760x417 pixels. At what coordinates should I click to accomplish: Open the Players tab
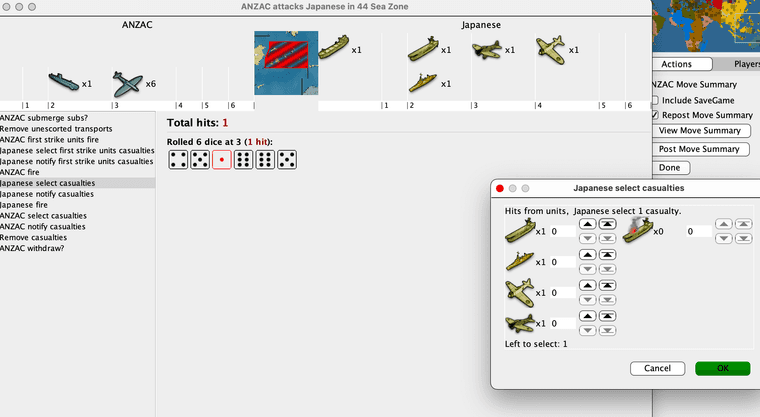point(744,63)
